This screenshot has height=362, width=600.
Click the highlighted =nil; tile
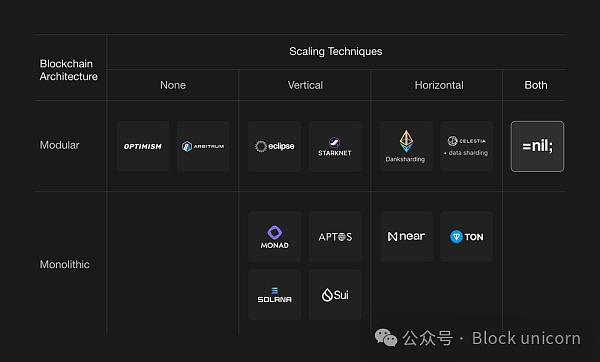(x=537, y=146)
